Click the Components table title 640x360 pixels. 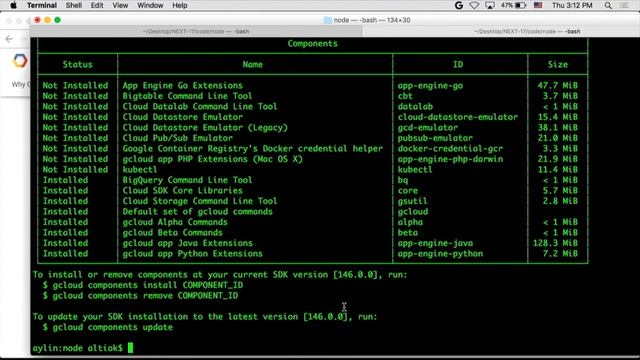click(x=312, y=44)
